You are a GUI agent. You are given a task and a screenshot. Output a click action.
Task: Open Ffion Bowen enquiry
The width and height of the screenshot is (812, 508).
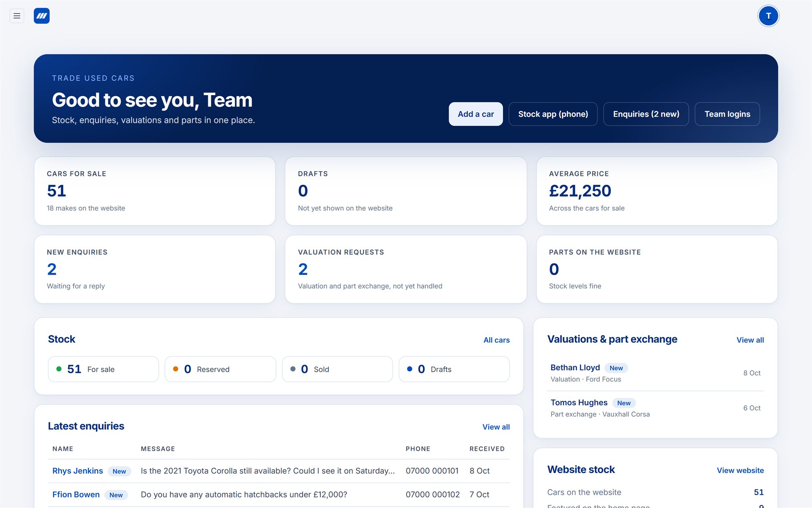pos(76,495)
